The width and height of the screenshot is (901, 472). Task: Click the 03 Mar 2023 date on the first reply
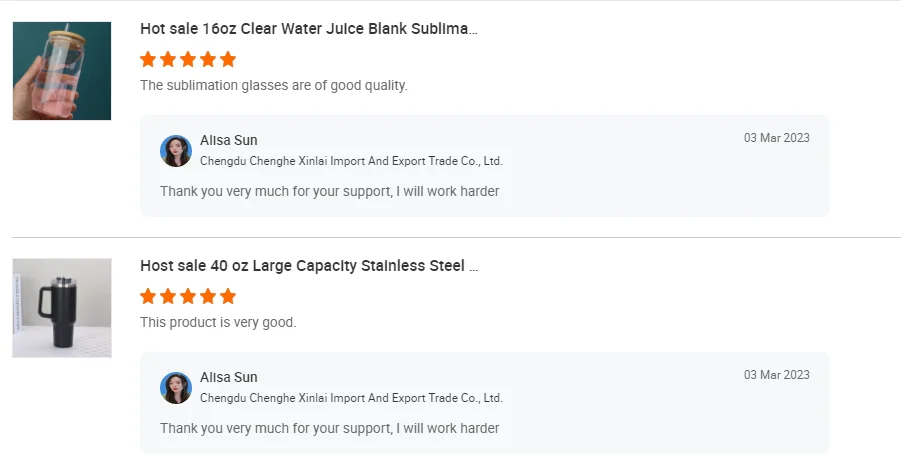click(x=776, y=138)
